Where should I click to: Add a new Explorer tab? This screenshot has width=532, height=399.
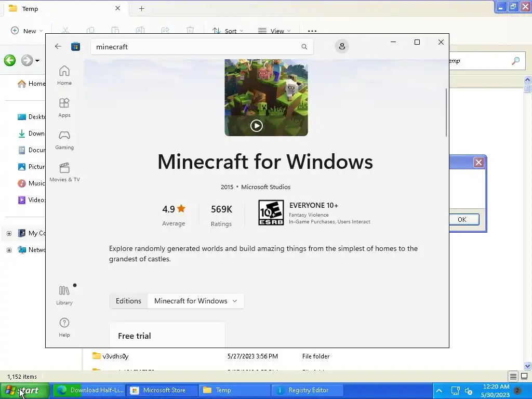point(142,9)
